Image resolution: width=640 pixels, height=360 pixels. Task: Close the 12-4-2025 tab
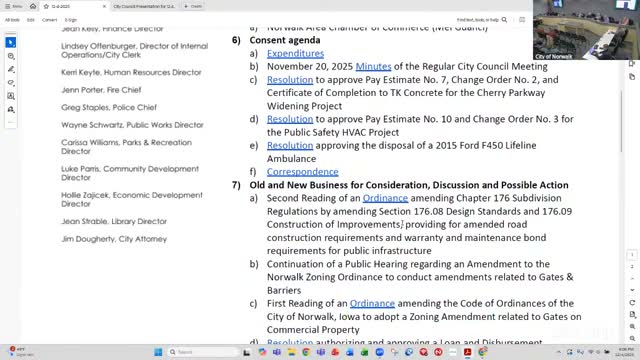pyautogui.click(x=104, y=7)
